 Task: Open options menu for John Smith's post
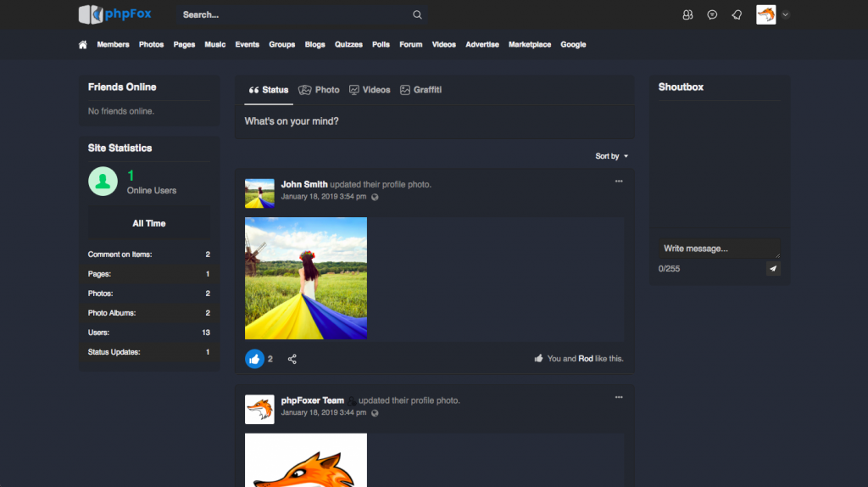[619, 182]
